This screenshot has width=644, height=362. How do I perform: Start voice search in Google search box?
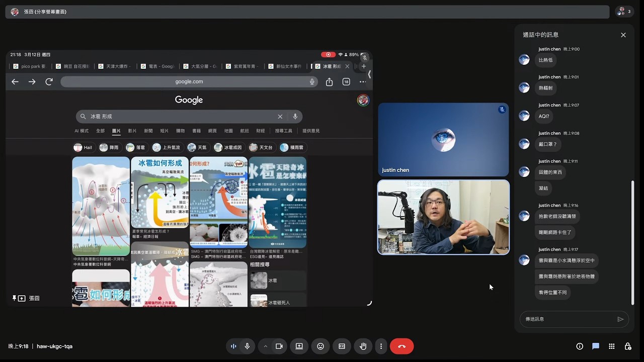click(x=295, y=117)
